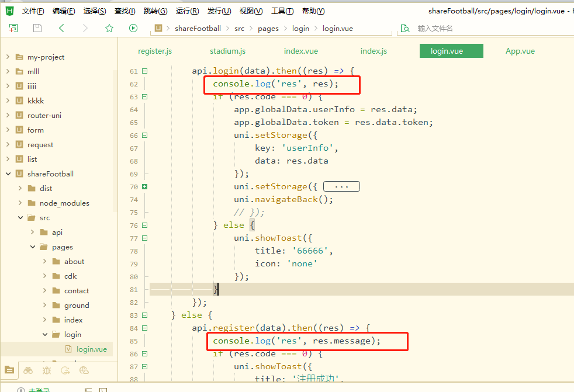Image resolution: width=574 pixels, height=392 pixels.
Task: Open the cloud panel icon in sidebar
Action: (x=84, y=370)
